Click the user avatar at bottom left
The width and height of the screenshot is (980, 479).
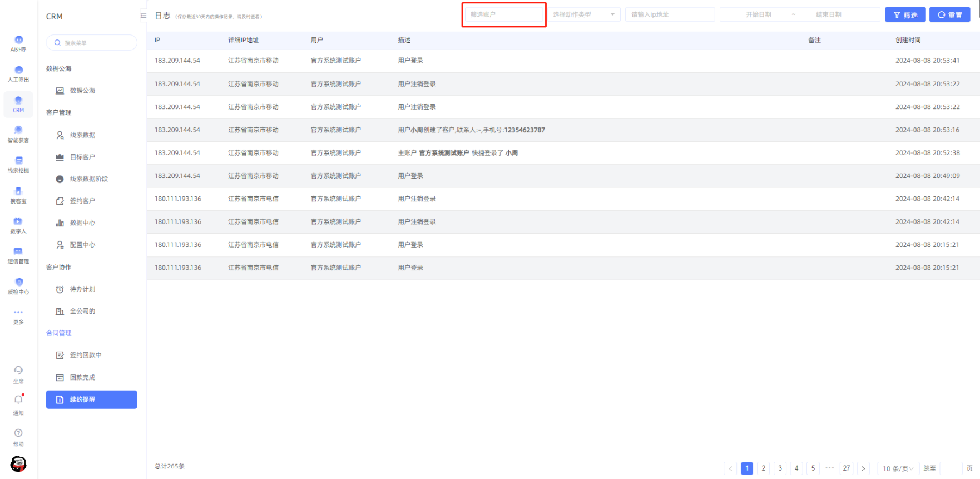(18, 463)
